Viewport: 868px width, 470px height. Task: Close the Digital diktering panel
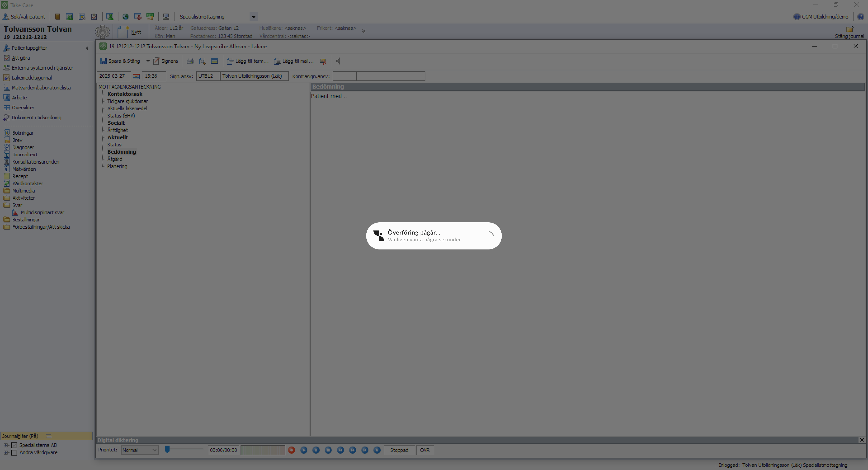[x=862, y=440]
